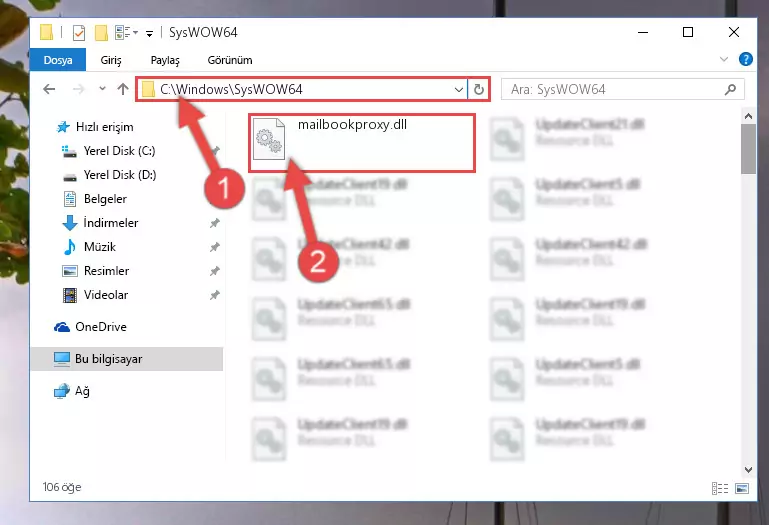The image size is (769, 525).
Task: Click the folder icon in the title bar
Action: pyautogui.click(x=47, y=32)
